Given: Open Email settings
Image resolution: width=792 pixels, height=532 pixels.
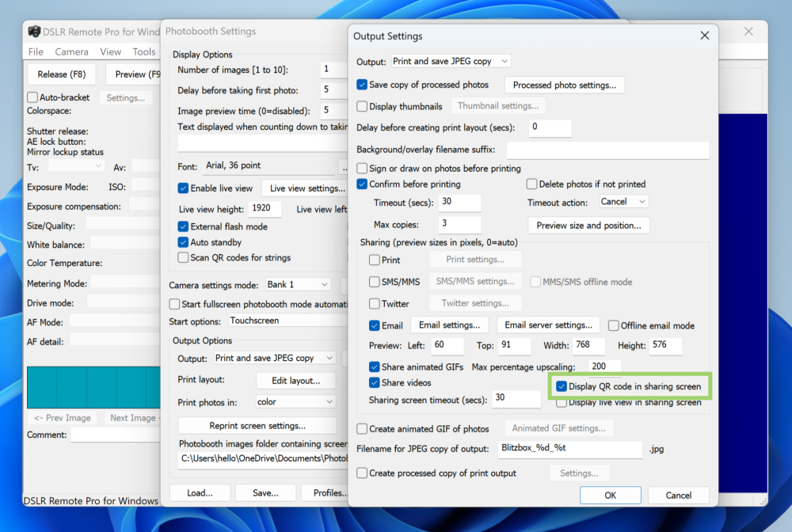Looking at the screenshot, I should (450, 325).
